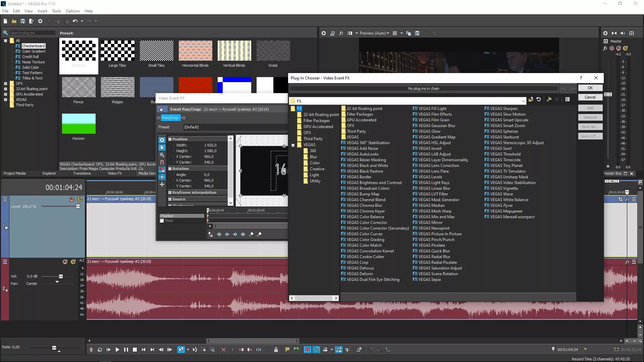Click the Loop Playback icon

pos(100,350)
